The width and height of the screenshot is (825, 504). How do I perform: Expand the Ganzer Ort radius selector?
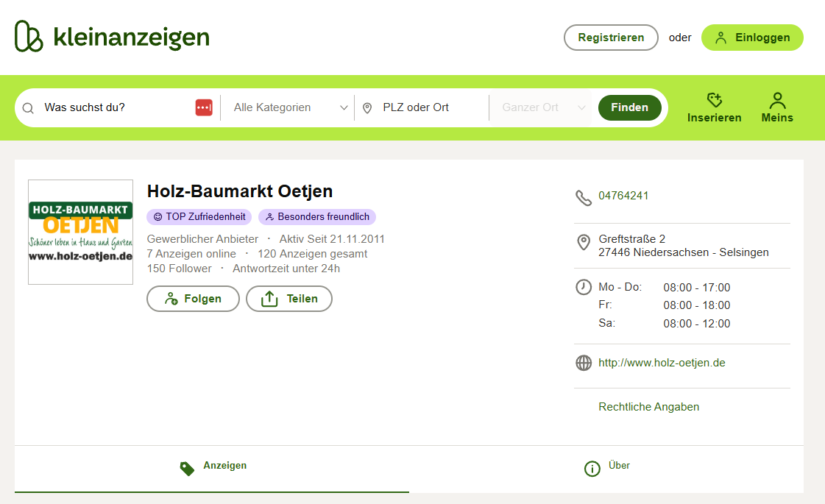[x=541, y=107]
